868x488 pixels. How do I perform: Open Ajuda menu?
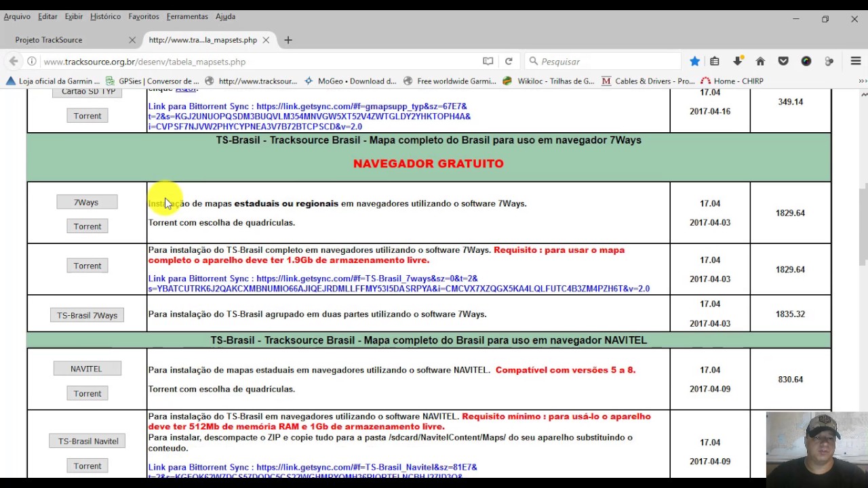226,16
